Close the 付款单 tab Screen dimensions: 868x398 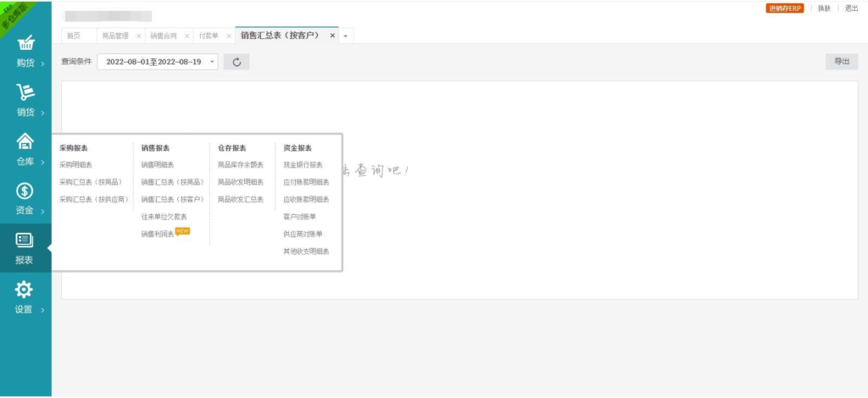229,36
